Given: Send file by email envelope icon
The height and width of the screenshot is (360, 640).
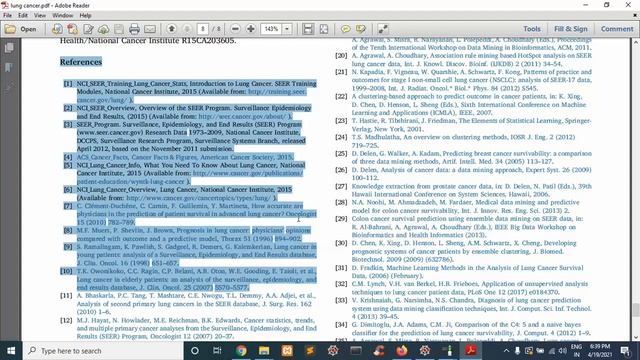Looking at the screenshot, I should coord(150,29).
